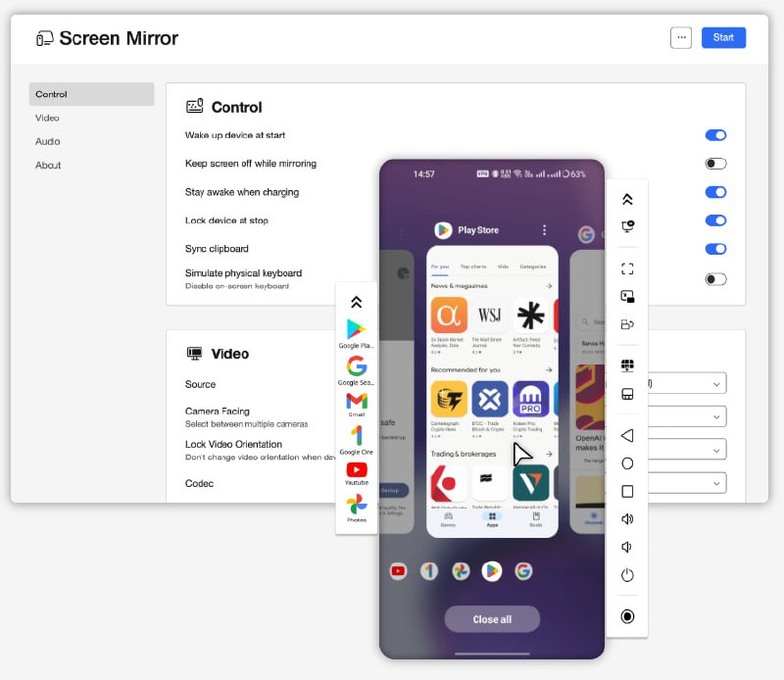Image resolution: width=784 pixels, height=680 pixels.
Task: Expand the Codec dropdown
Action: 717,483
